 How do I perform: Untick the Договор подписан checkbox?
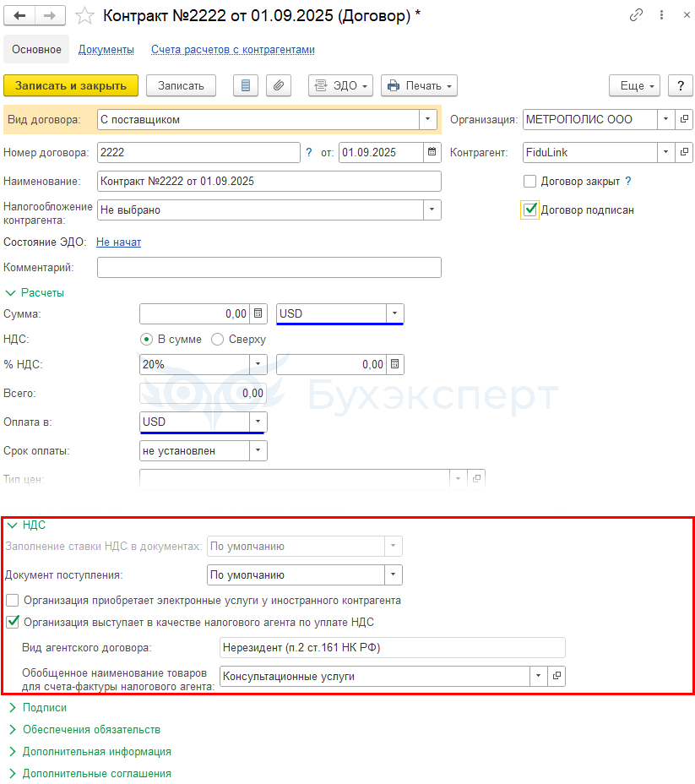tap(529, 210)
